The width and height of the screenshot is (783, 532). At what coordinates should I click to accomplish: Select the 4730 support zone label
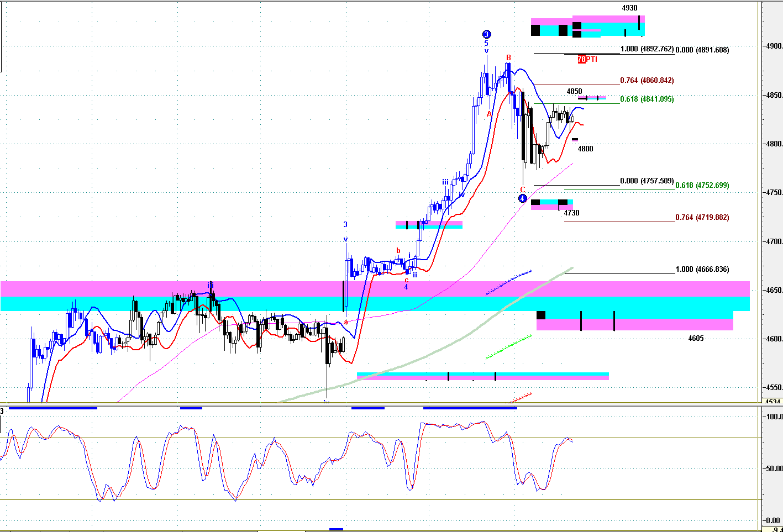(571, 213)
